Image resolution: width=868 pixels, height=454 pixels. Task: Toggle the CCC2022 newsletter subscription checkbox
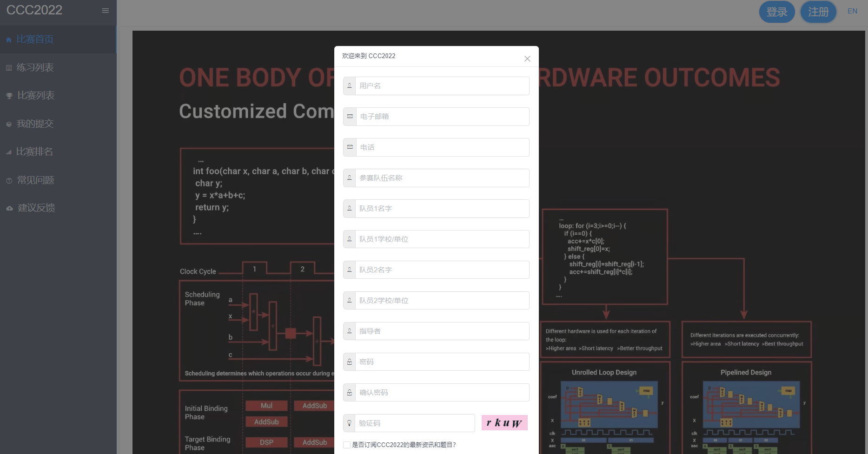coord(347,445)
